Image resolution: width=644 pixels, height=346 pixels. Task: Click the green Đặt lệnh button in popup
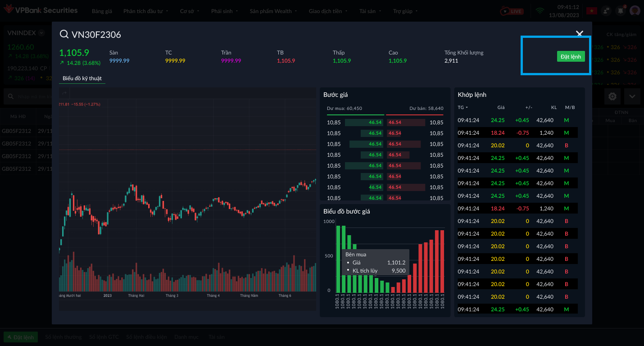(571, 56)
